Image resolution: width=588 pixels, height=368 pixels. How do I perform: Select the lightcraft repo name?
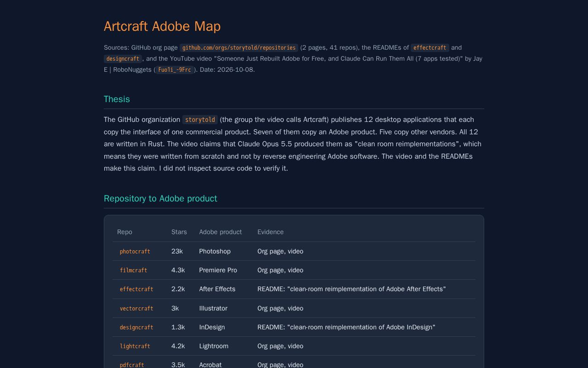tap(135, 346)
